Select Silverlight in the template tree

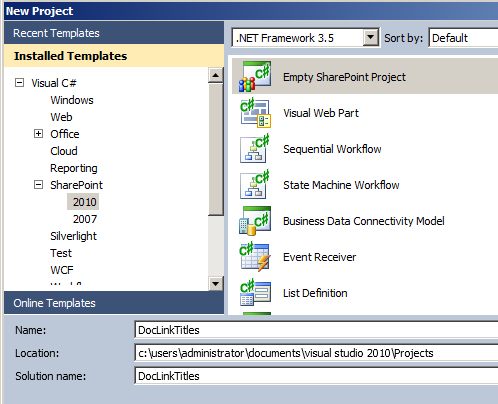(x=73, y=236)
